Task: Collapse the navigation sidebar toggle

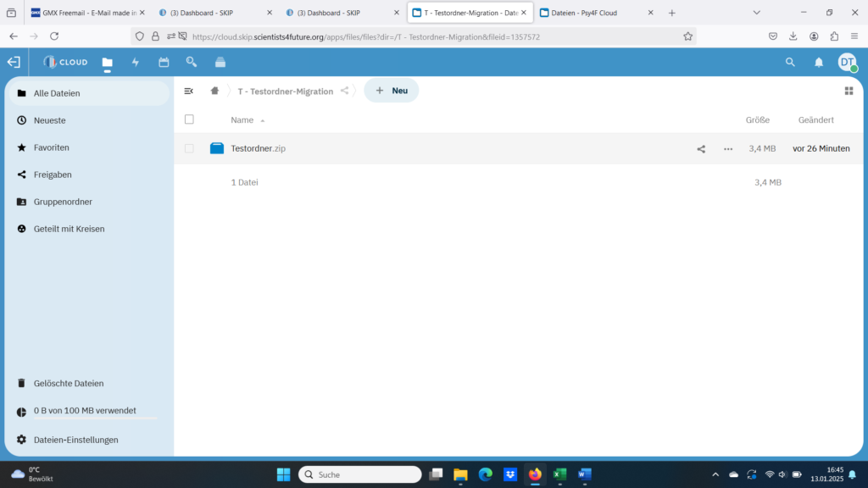Action: (189, 91)
